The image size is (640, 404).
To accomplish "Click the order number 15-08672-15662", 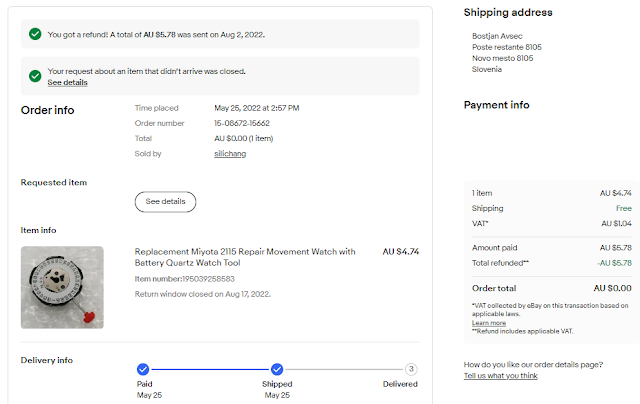I will (248, 123).
